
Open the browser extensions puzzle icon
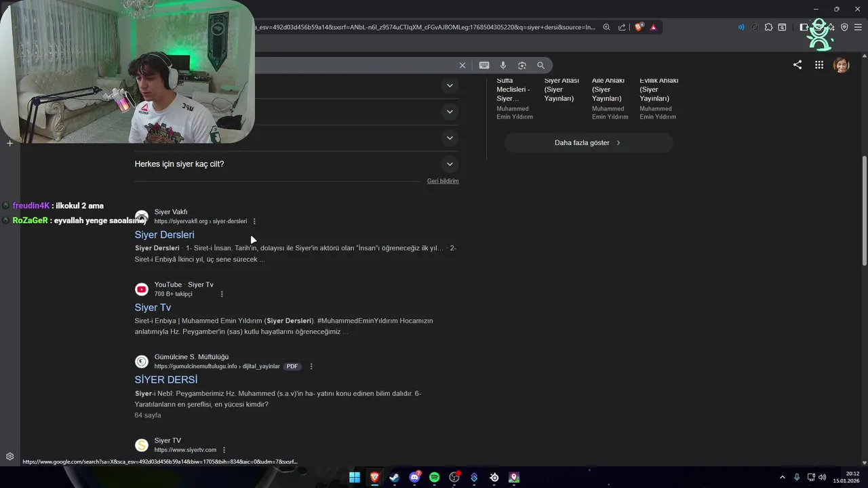coord(768,27)
